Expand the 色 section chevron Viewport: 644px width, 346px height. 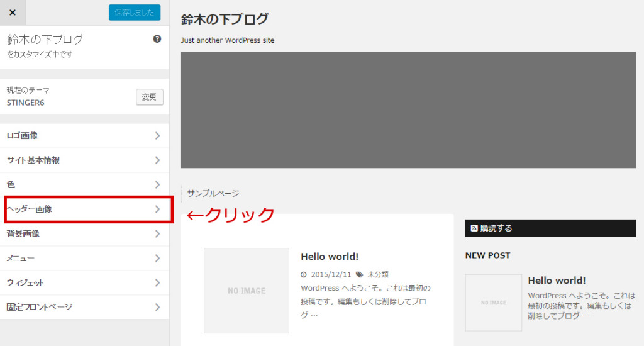[157, 185]
